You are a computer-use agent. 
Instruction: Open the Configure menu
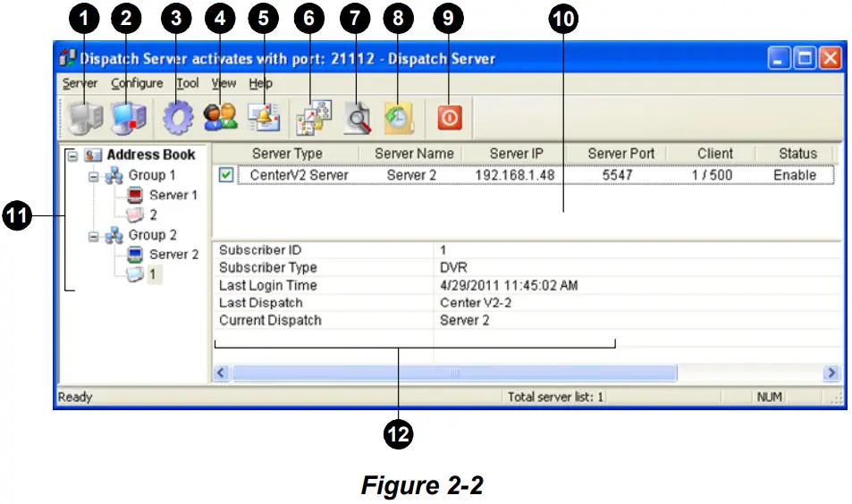pyautogui.click(x=137, y=83)
